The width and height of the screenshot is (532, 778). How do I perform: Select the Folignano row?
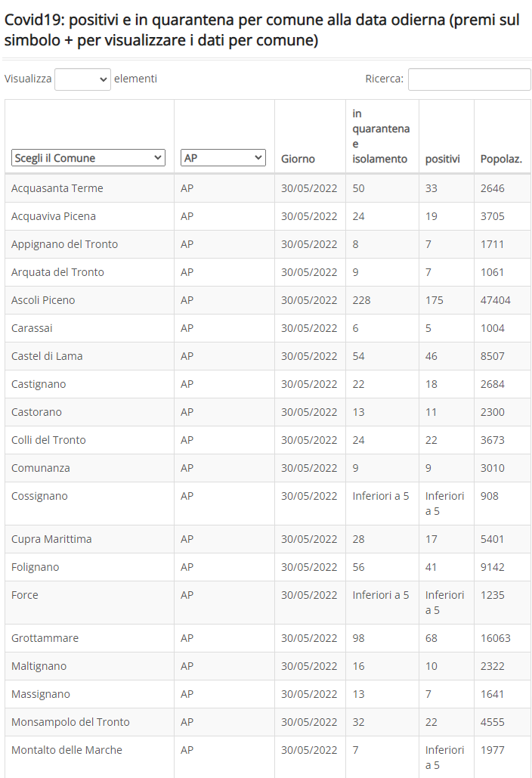268,567
